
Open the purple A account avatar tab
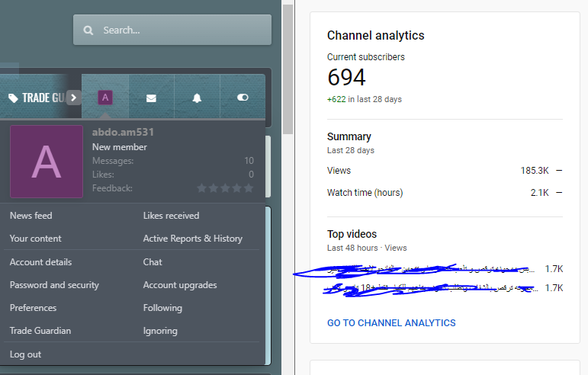105,98
